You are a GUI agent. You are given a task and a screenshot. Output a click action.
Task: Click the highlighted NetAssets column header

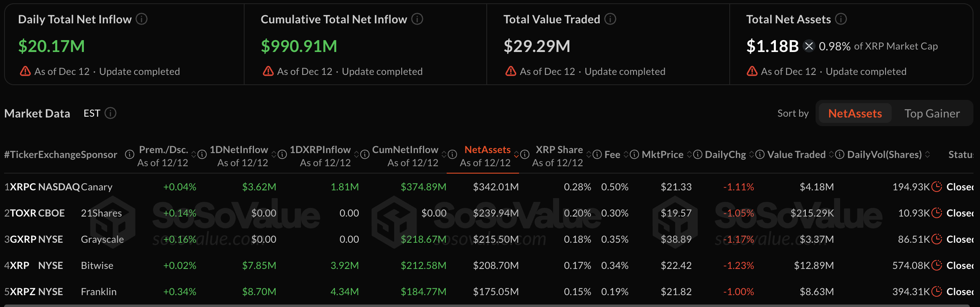click(487, 149)
